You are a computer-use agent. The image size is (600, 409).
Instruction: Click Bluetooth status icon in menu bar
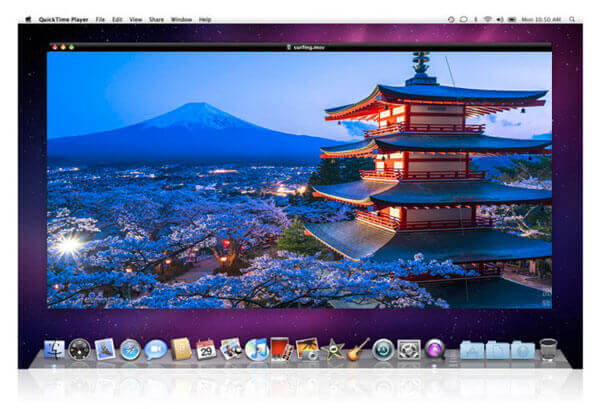coord(476,19)
